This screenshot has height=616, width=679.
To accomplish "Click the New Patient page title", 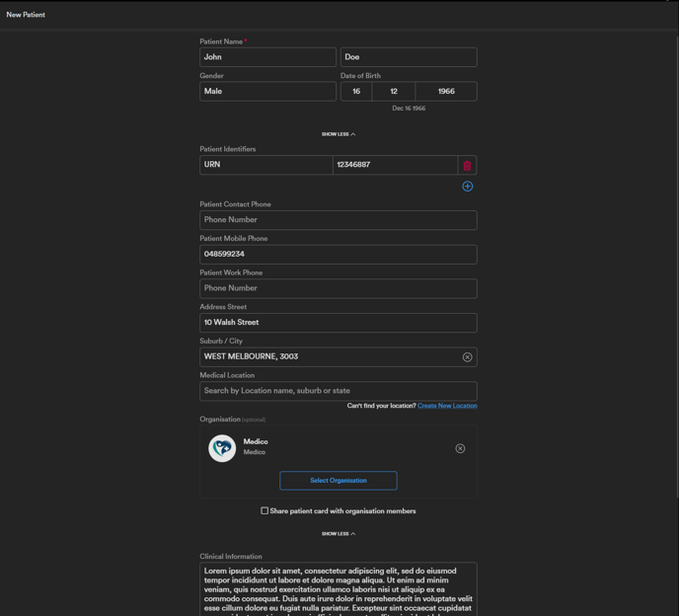I will click(x=26, y=15).
